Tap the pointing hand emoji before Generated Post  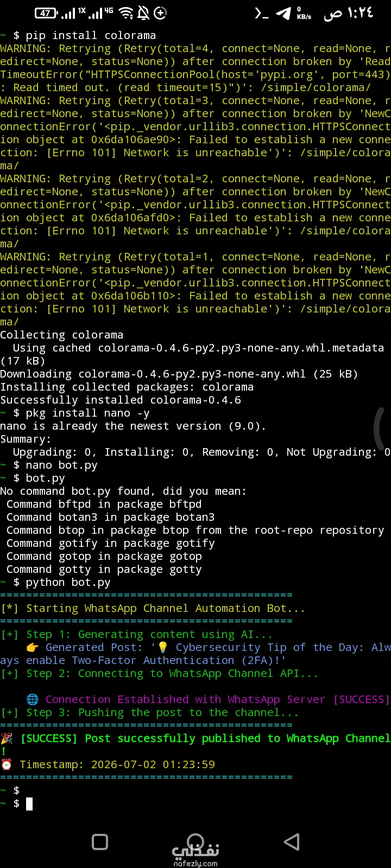coord(33,648)
